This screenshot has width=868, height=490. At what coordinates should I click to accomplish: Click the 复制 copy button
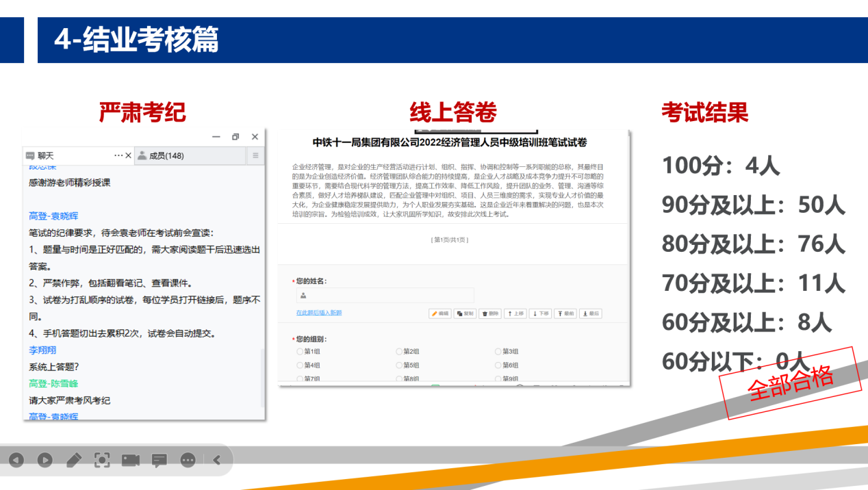coord(465,313)
